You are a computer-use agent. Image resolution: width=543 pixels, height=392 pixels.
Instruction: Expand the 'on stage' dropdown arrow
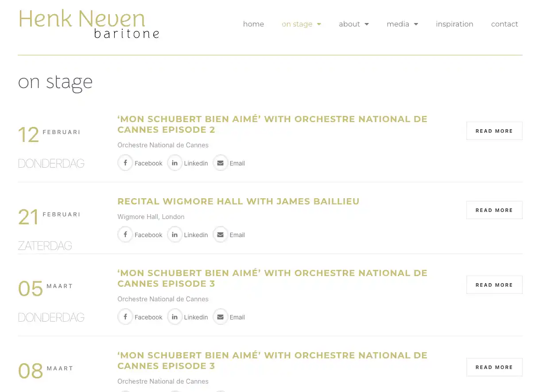pos(319,24)
